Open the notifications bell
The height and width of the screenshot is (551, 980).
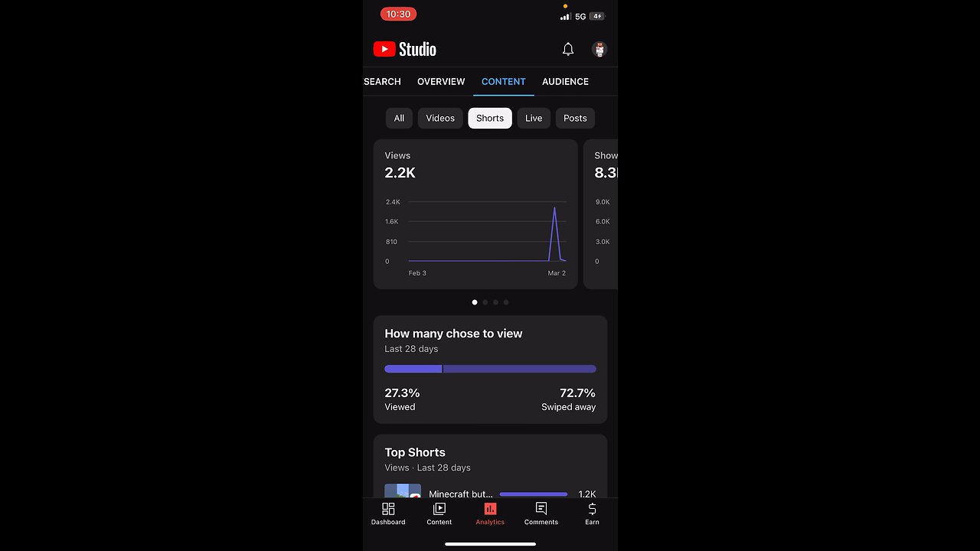coord(568,49)
